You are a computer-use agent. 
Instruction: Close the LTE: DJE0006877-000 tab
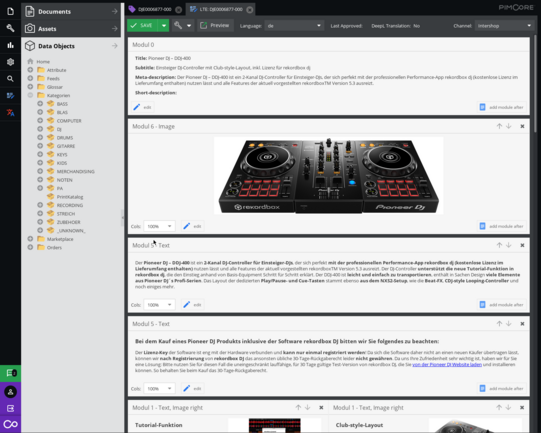click(x=250, y=9)
